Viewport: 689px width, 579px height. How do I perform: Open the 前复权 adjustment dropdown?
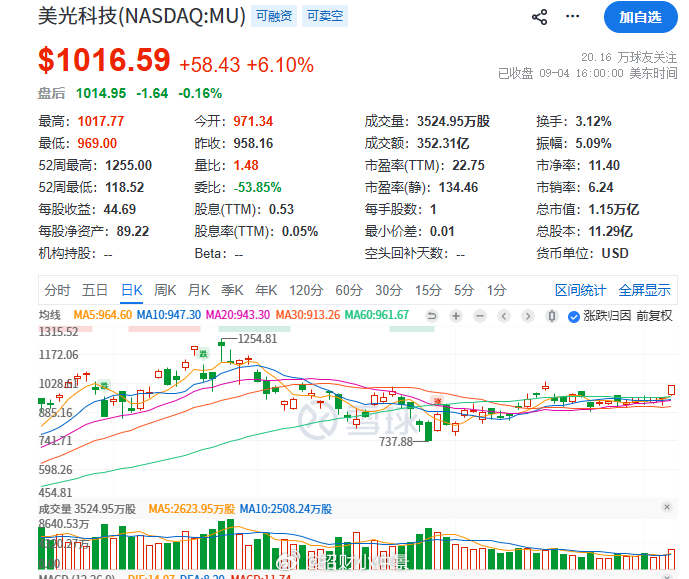(x=654, y=315)
